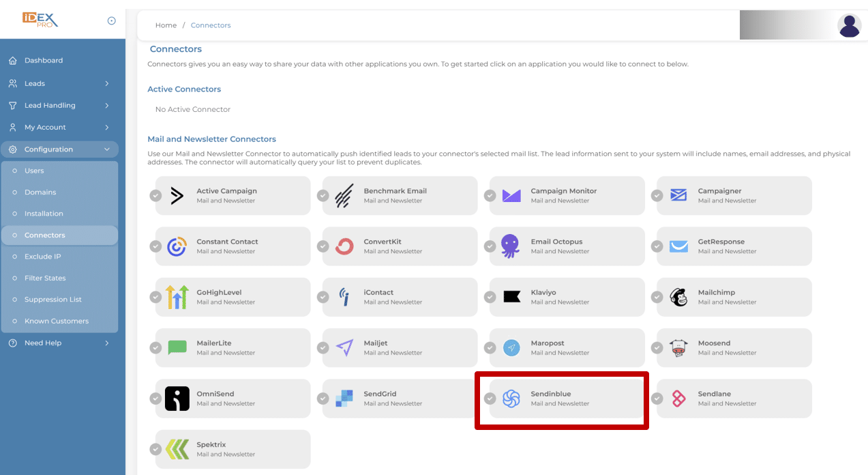Click the sidebar collapse circle icon
Viewport: 868px width, 475px height.
(x=112, y=20)
